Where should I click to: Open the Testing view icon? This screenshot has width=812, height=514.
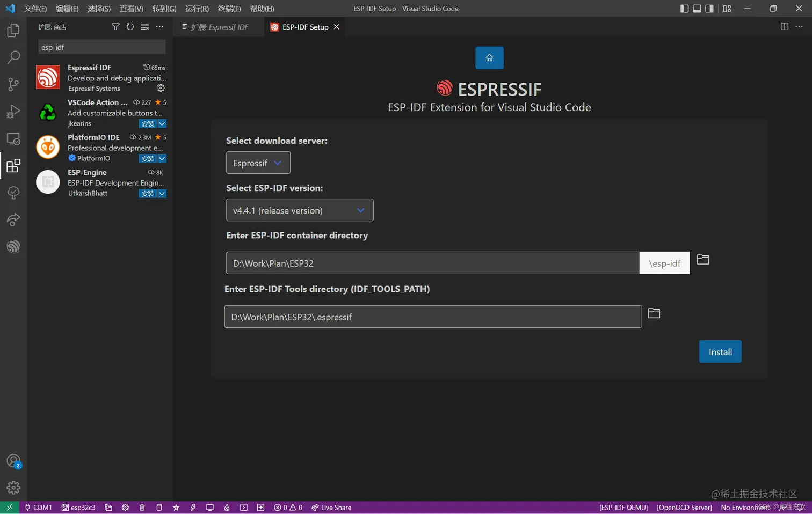point(13,193)
